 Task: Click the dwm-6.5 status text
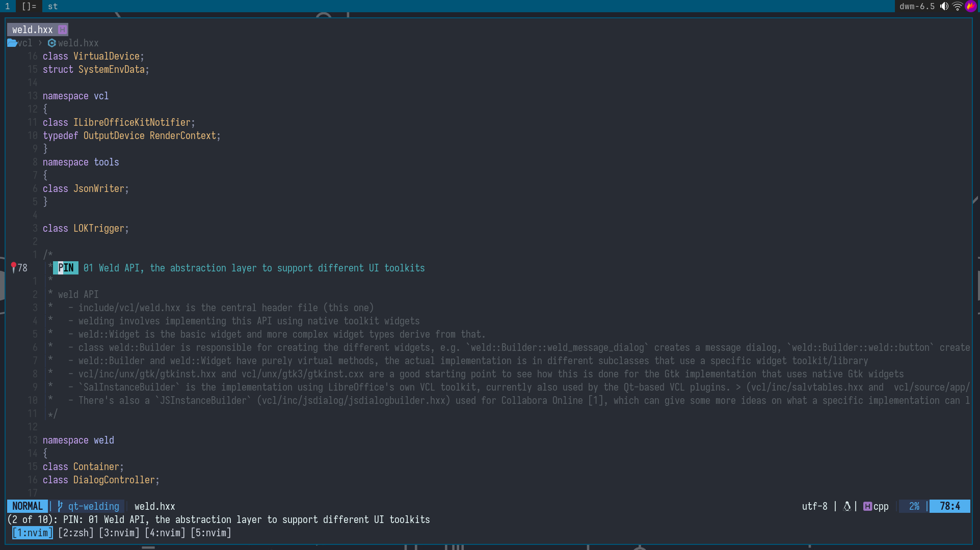[x=917, y=6]
